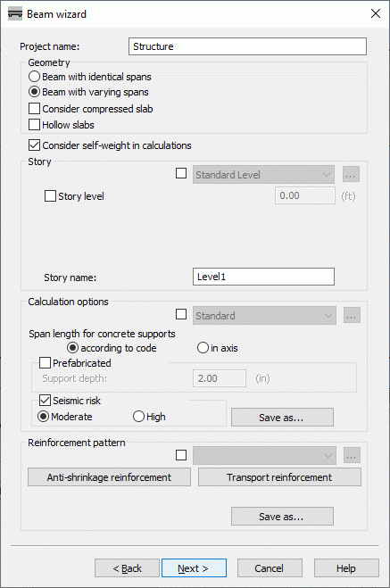This screenshot has width=390, height=588.
Task: Expand the Standard Level dropdown
Action: click(x=263, y=174)
